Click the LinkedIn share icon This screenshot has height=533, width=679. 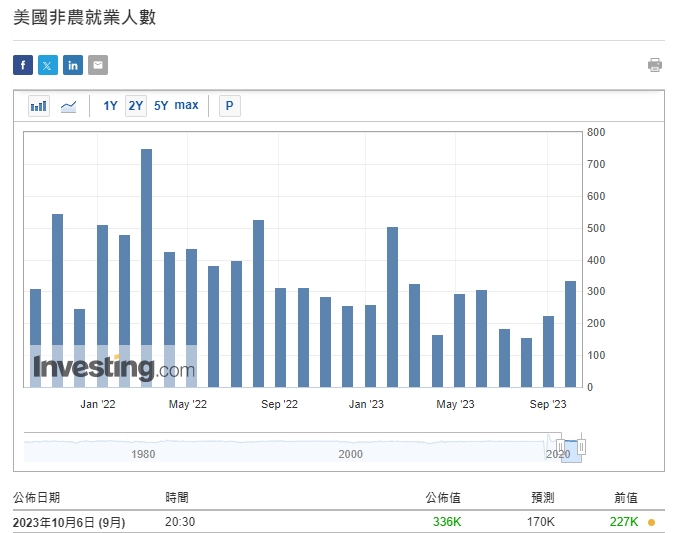tap(73, 65)
